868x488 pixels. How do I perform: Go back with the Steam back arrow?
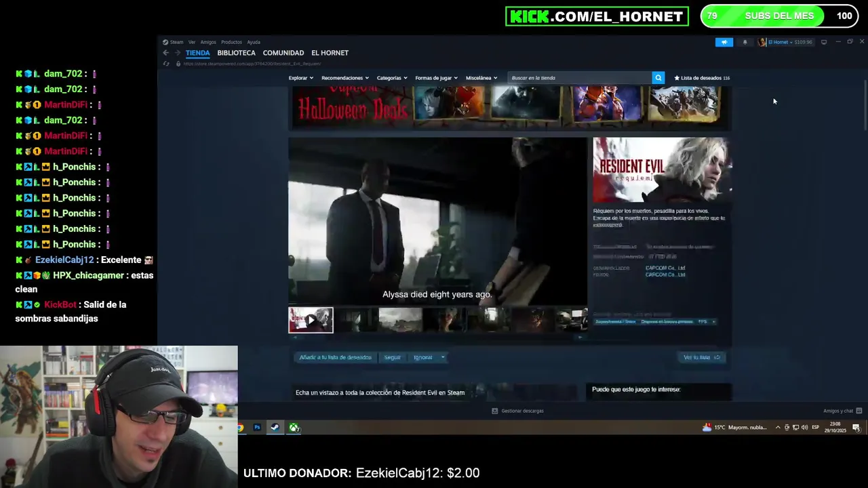pos(165,53)
